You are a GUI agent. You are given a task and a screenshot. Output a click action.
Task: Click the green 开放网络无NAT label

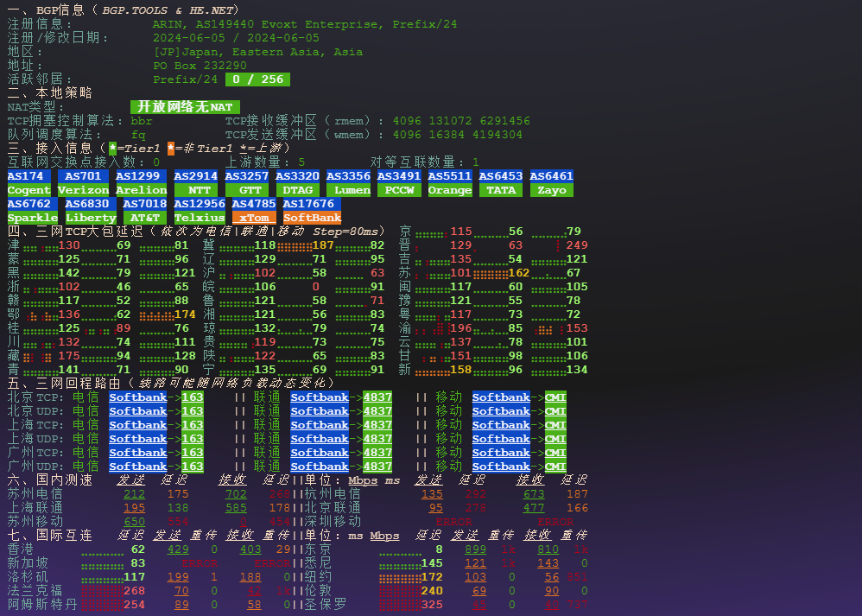tap(185, 107)
